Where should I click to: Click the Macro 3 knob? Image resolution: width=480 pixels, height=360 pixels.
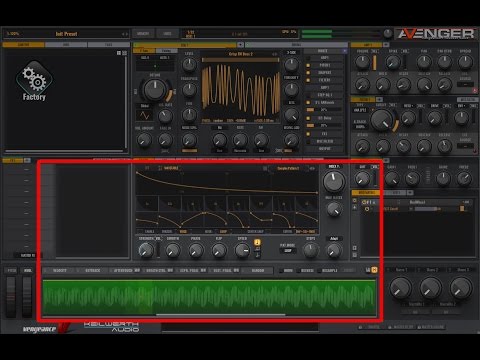click(x=461, y=287)
